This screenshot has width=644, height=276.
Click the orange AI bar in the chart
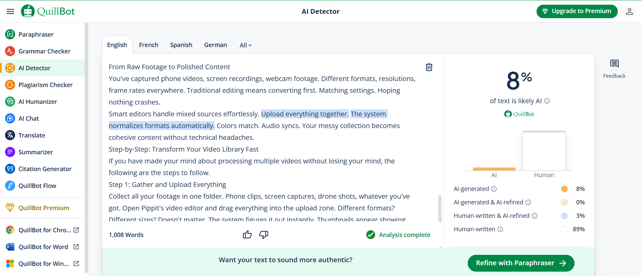coord(494,169)
